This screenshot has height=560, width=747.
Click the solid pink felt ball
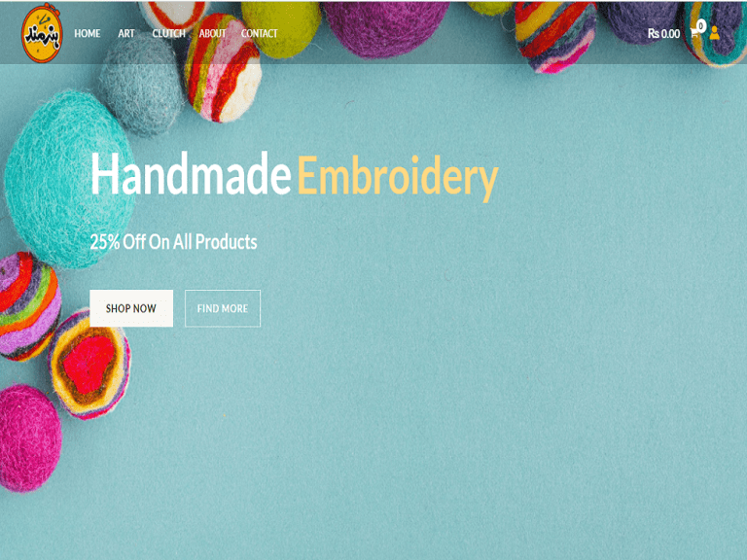[29, 438]
